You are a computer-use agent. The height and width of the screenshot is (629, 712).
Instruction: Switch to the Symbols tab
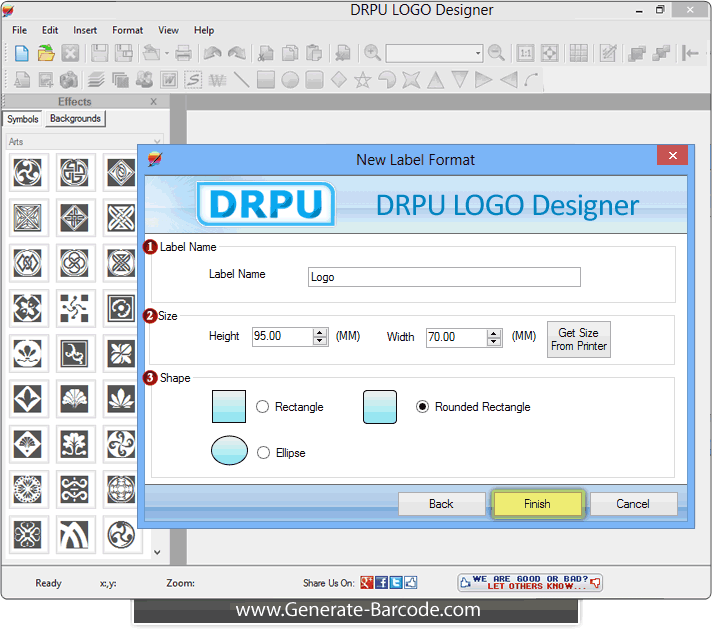click(x=22, y=119)
